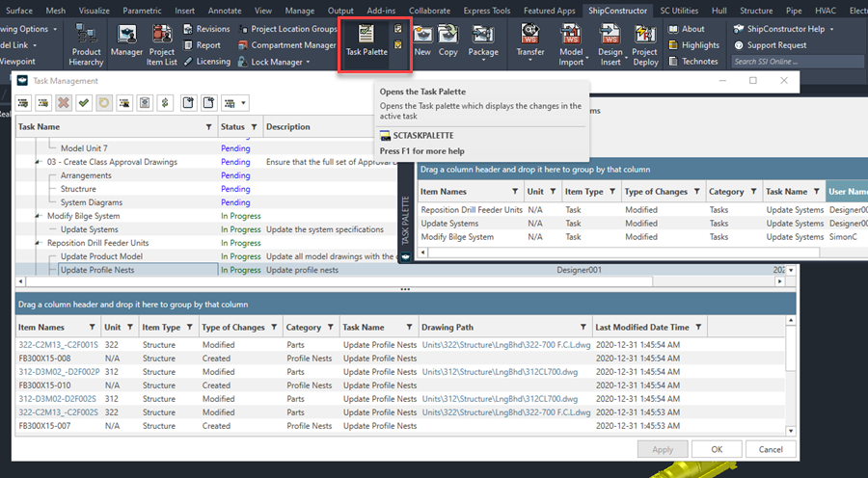Select the Model Unit 7 task row
The height and width of the screenshot is (478, 868).
[84, 148]
